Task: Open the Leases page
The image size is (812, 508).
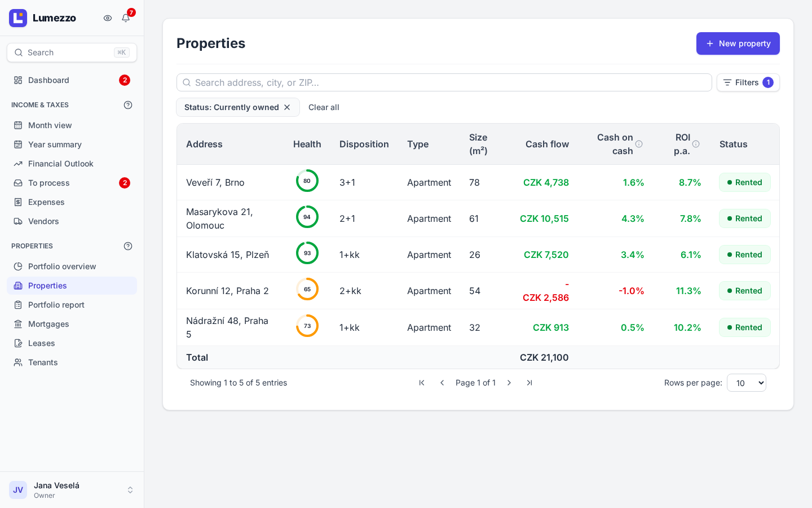Action: coord(72,343)
